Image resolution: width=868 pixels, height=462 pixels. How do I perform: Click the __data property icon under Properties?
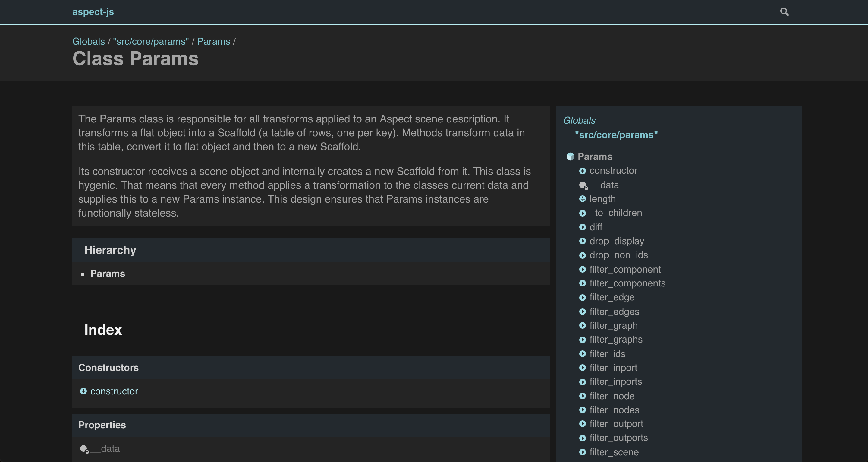click(84, 449)
